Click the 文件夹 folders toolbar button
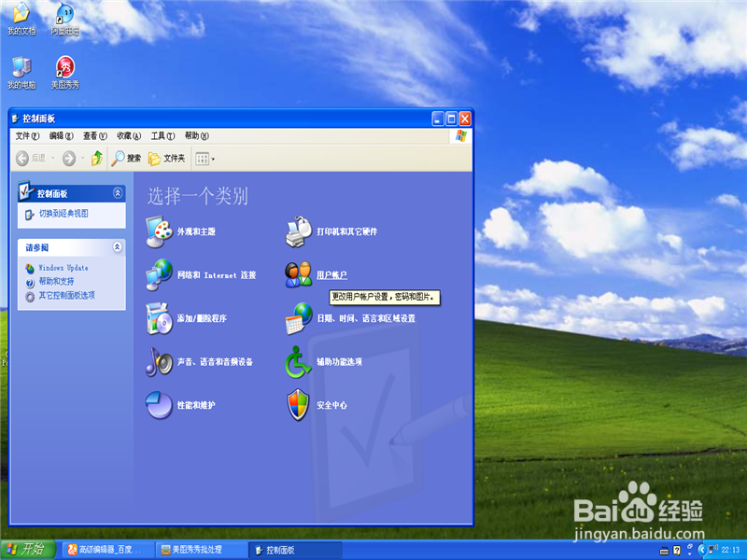 (x=166, y=158)
